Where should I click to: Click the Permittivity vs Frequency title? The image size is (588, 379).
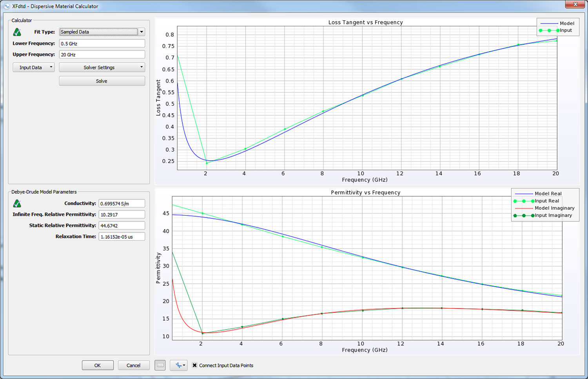coord(366,192)
